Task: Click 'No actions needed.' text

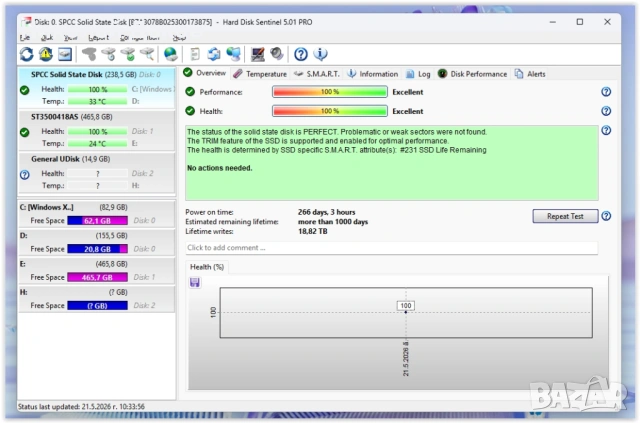Action: 220,168
